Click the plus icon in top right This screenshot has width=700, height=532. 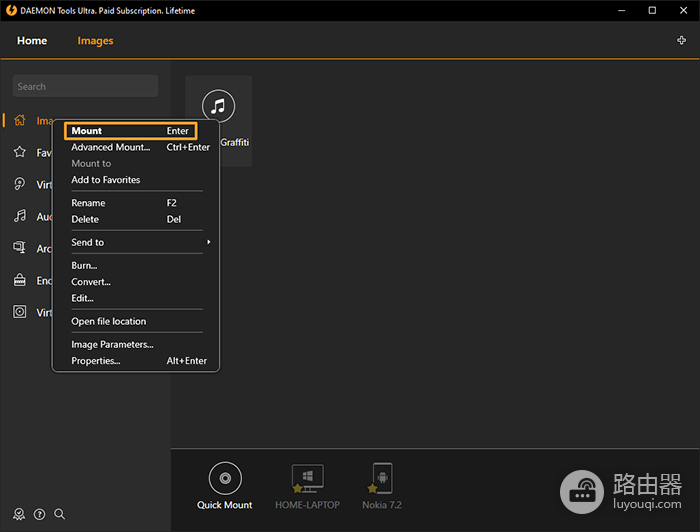[681, 41]
